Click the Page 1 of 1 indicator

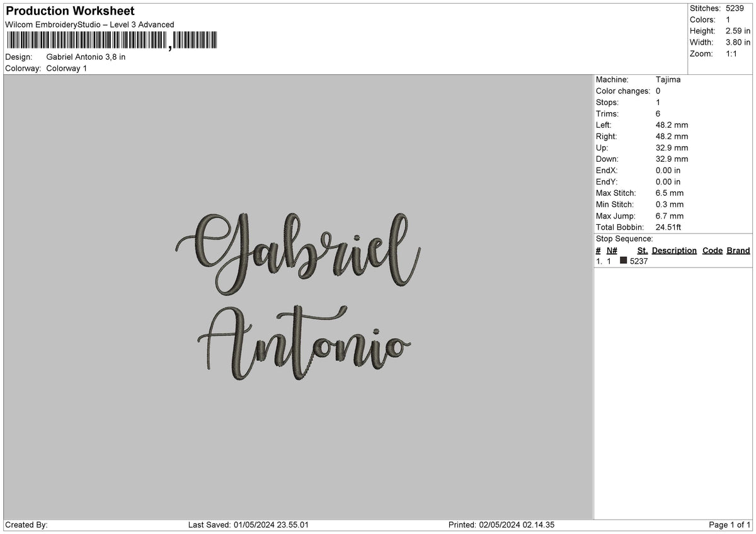click(x=730, y=525)
